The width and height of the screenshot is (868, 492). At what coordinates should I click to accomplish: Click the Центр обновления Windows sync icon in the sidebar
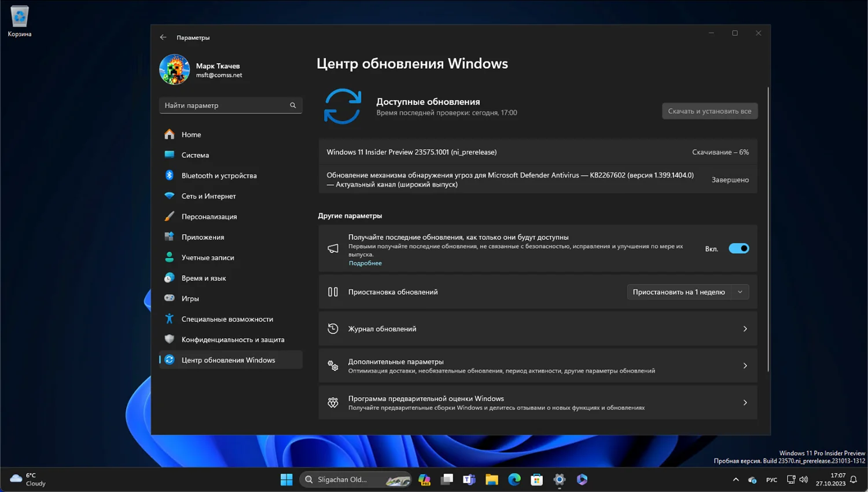169,360
